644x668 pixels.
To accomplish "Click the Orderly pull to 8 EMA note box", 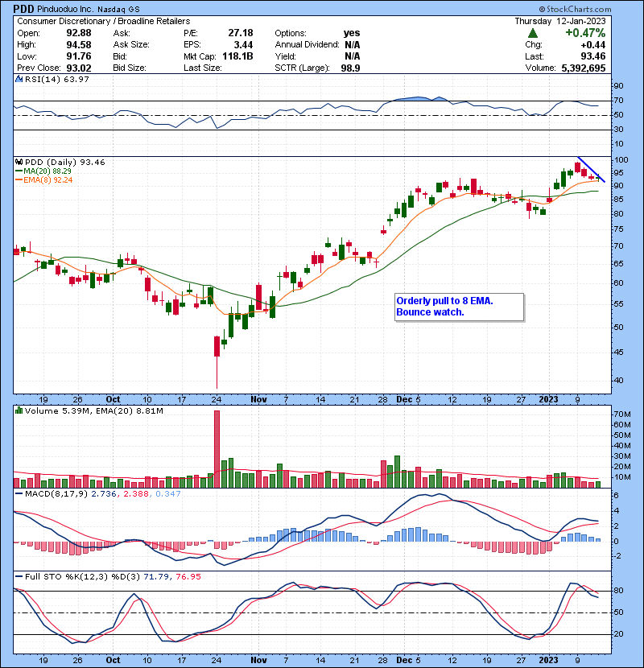I will pos(459,307).
